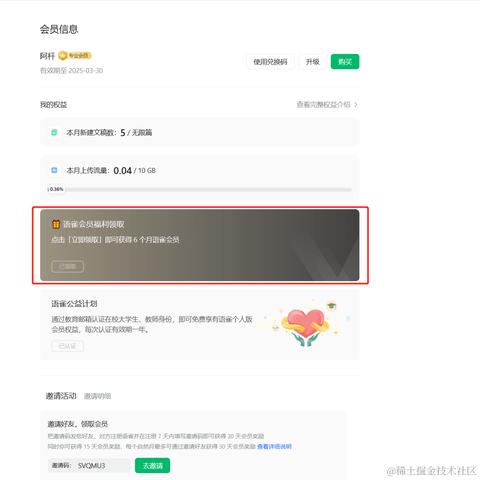Click the 阿杆 username text
This screenshot has height=480, width=480.
pyautogui.click(x=47, y=56)
